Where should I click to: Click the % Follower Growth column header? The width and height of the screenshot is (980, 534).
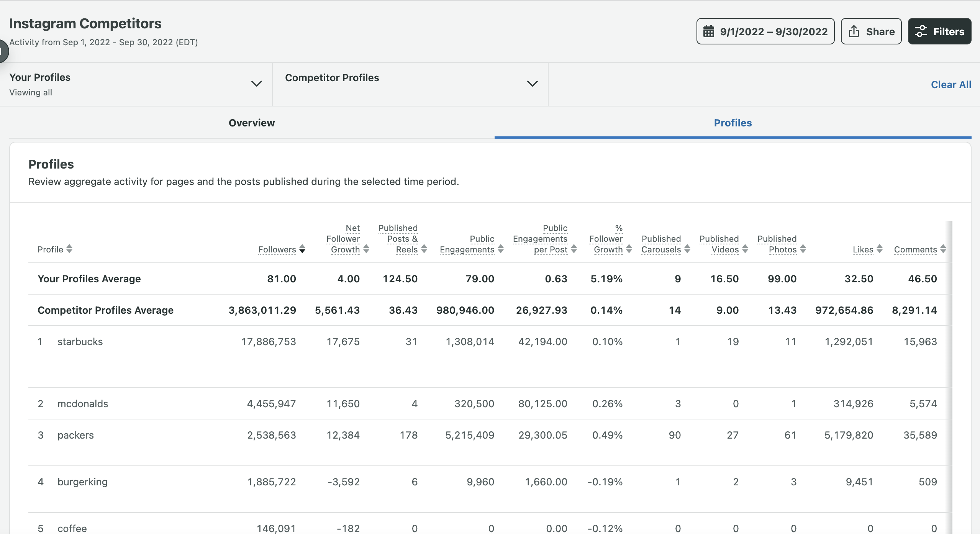pyautogui.click(x=606, y=239)
